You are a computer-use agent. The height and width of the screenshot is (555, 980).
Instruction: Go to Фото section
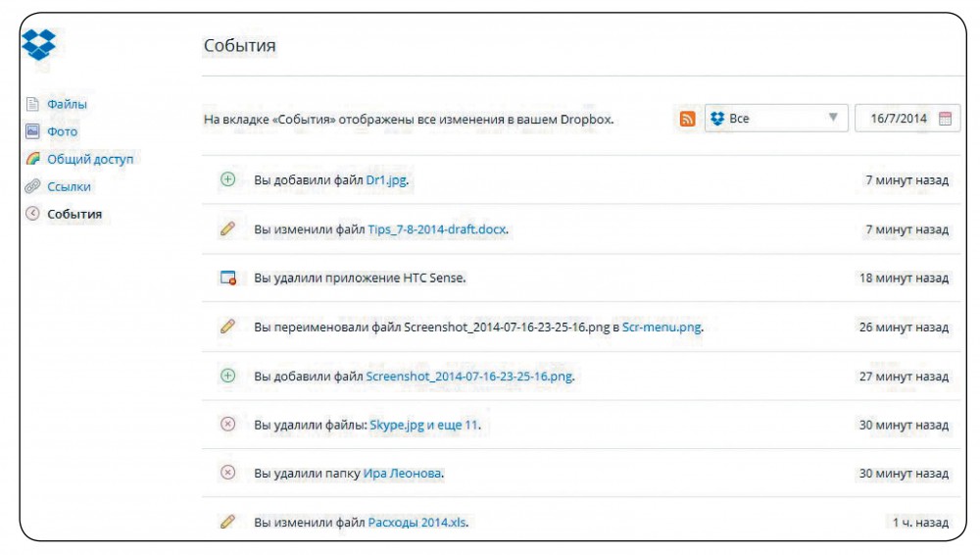(x=62, y=131)
